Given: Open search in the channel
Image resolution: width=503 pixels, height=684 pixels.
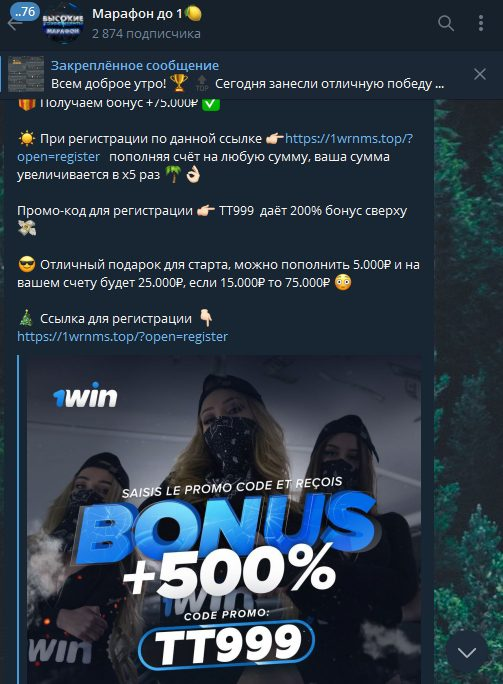Looking at the screenshot, I should click(x=446, y=23).
